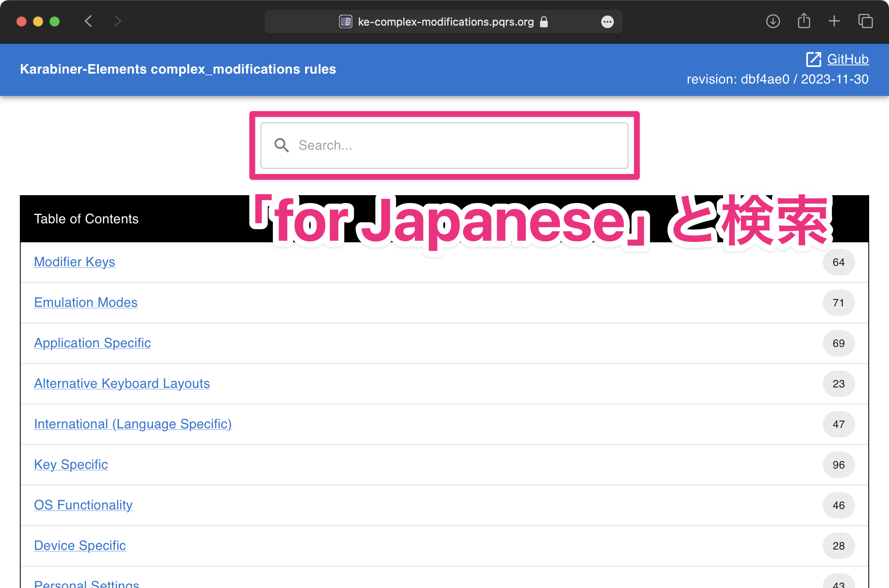
Task: Click the keyboard favicon in address bar
Action: click(345, 22)
